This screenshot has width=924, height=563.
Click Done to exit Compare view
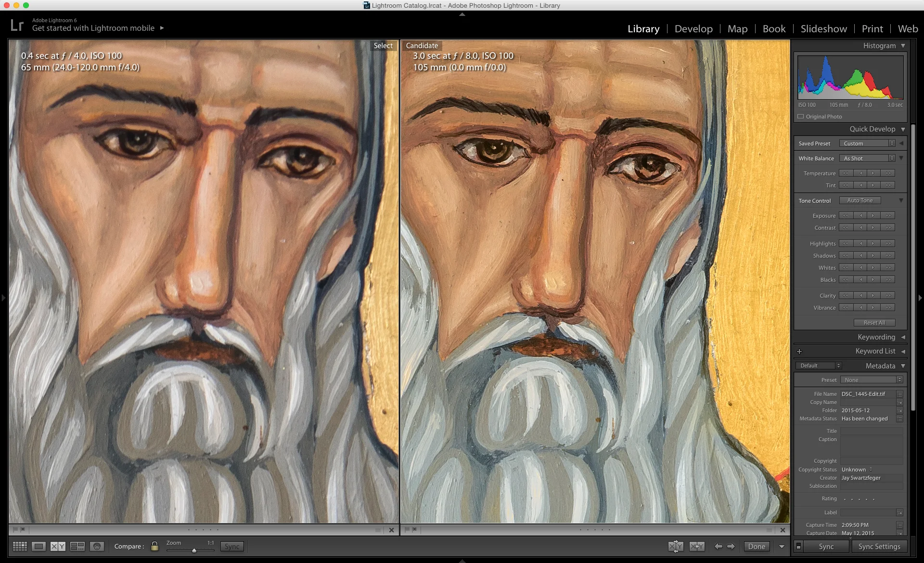[x=756, y=546]
